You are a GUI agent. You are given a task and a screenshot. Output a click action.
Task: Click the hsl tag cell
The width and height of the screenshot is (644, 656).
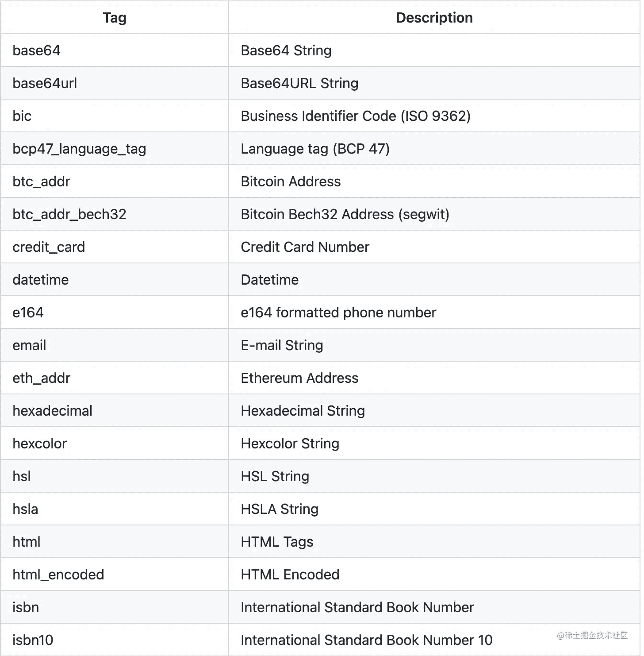[x=22, y=476]
